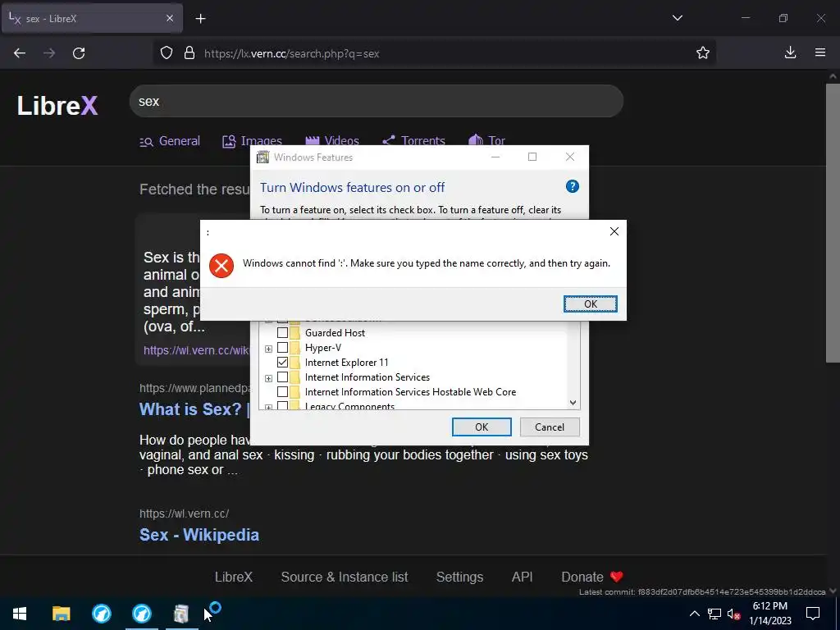
Task: Click Cancel in the Windows Features window
Action: pos(549,427)
